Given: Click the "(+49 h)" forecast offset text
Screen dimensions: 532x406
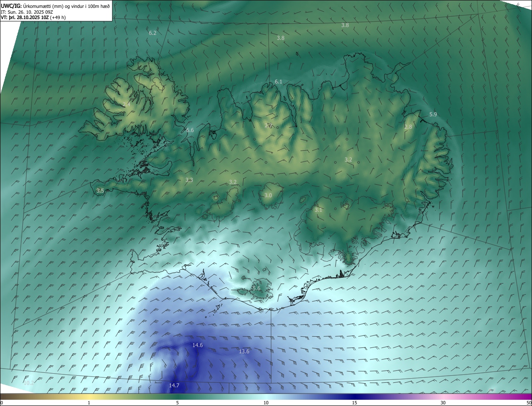Looking at the screenshot, I should point(58,17).
